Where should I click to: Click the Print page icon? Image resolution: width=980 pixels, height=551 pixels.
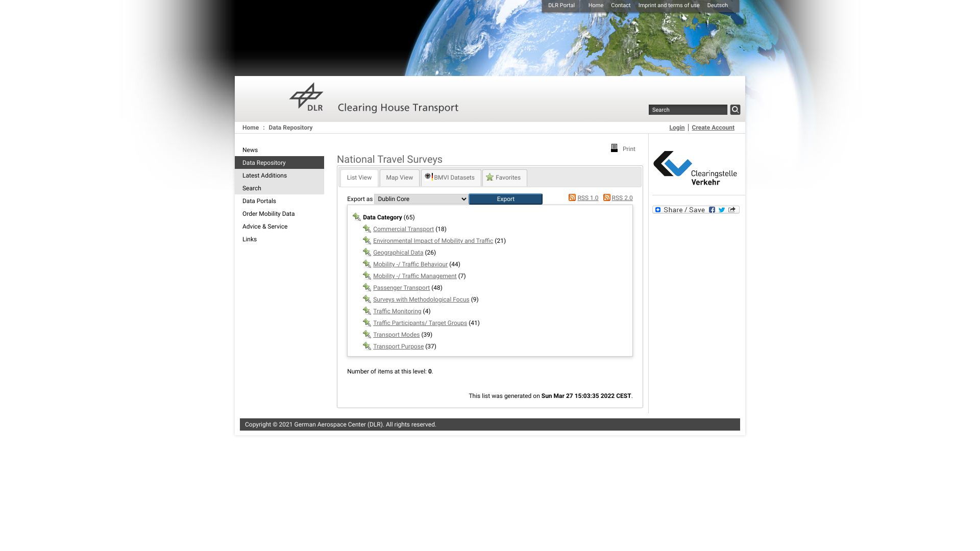(614, 147)
